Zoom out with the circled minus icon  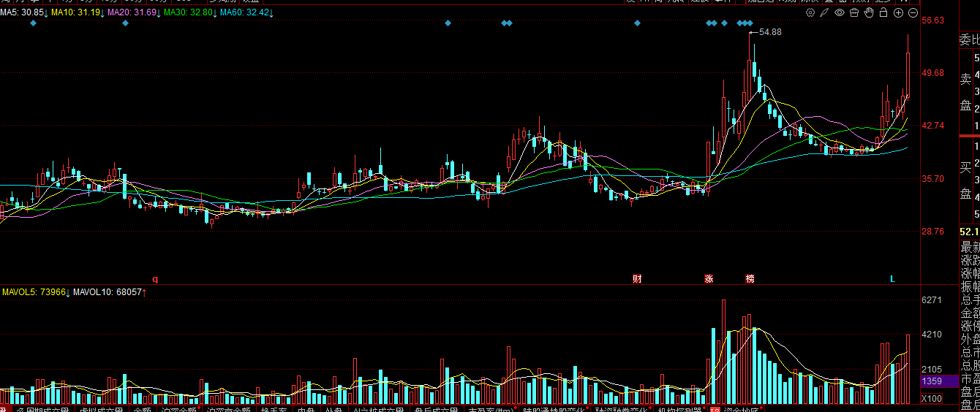[913, 12]
